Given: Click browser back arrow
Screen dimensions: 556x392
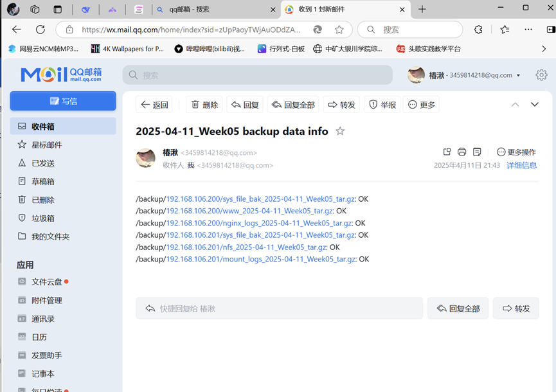Looking at the screenshot, I should (17, 30).
